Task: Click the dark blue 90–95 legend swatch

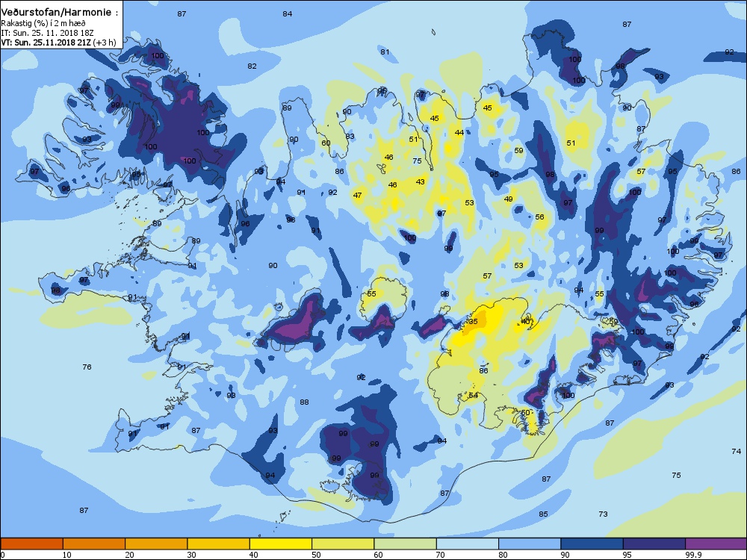Action: point(592,544)
